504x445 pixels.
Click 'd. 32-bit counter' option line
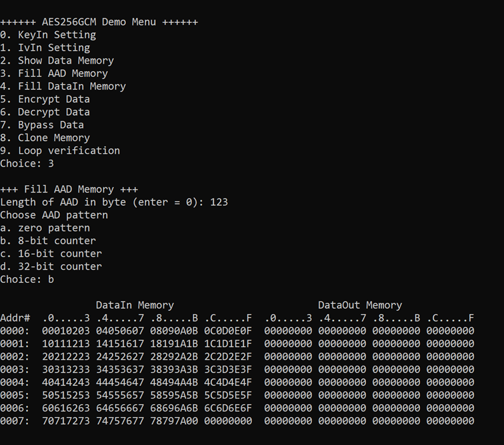point(51,266)
